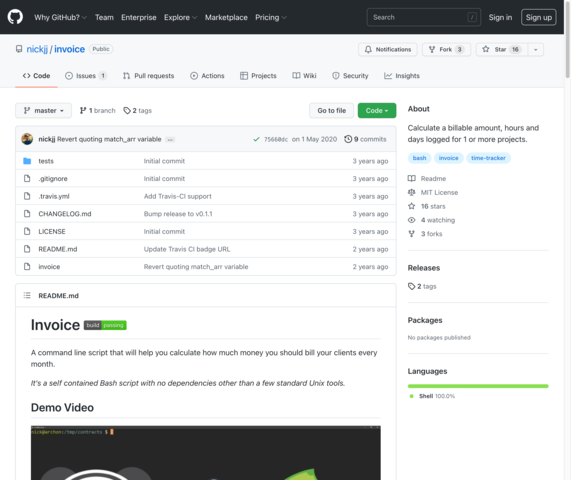Click the nickjj avatar in commit row
571x480 pixels.
[x=27, y=139]
